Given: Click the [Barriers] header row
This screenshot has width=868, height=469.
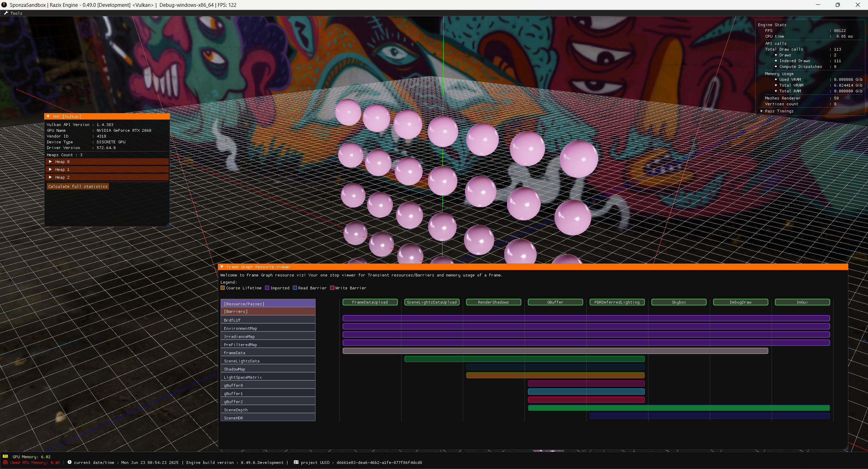Looking at the screenshot, I should point(268,311).
